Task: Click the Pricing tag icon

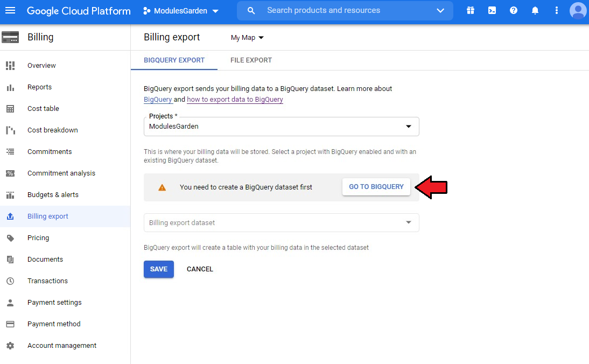Action: click(x=11, y=238)
